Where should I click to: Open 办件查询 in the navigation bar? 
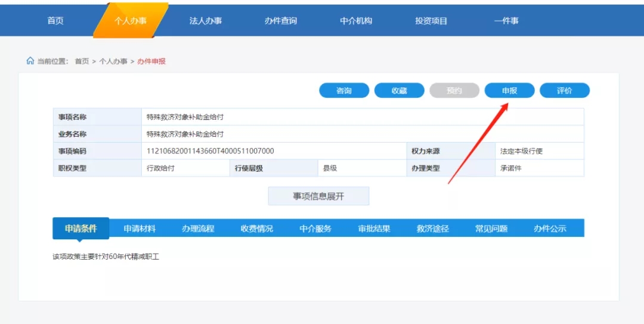tap(280, 21)
